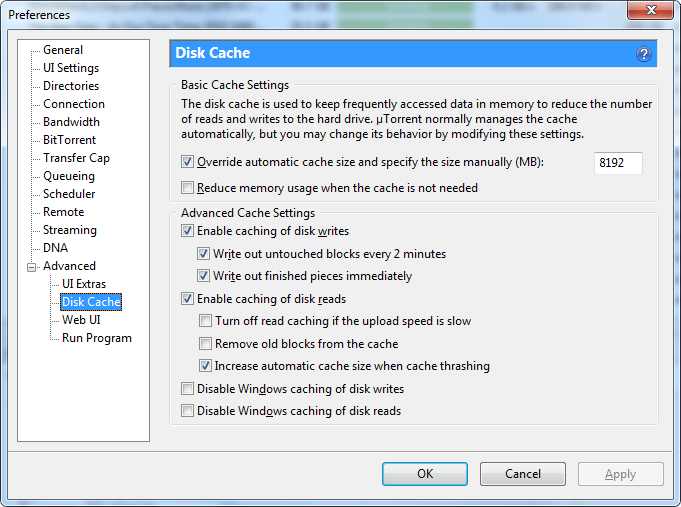The image size is (681, 507).
Task: Check Disable Windows caching of disk writes
Action: click(187, 388)
